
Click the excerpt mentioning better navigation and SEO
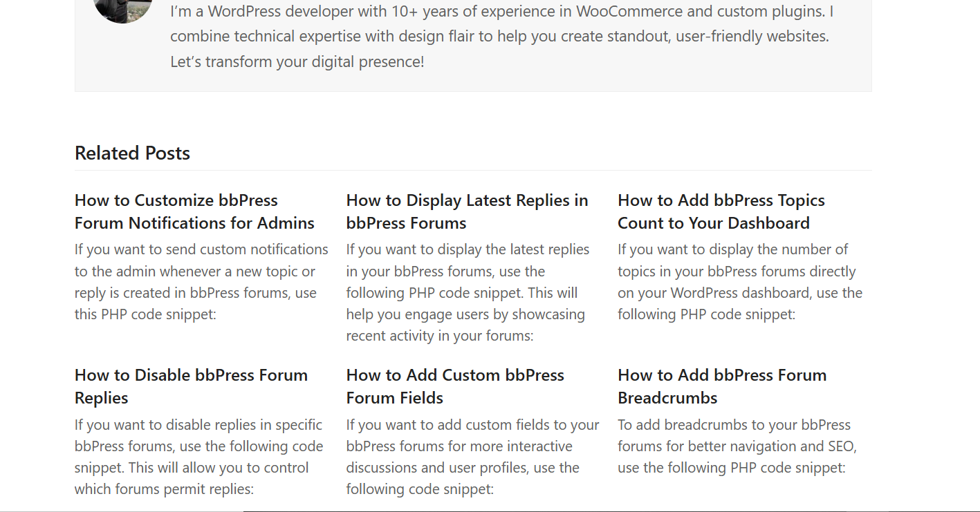point(734,446)
